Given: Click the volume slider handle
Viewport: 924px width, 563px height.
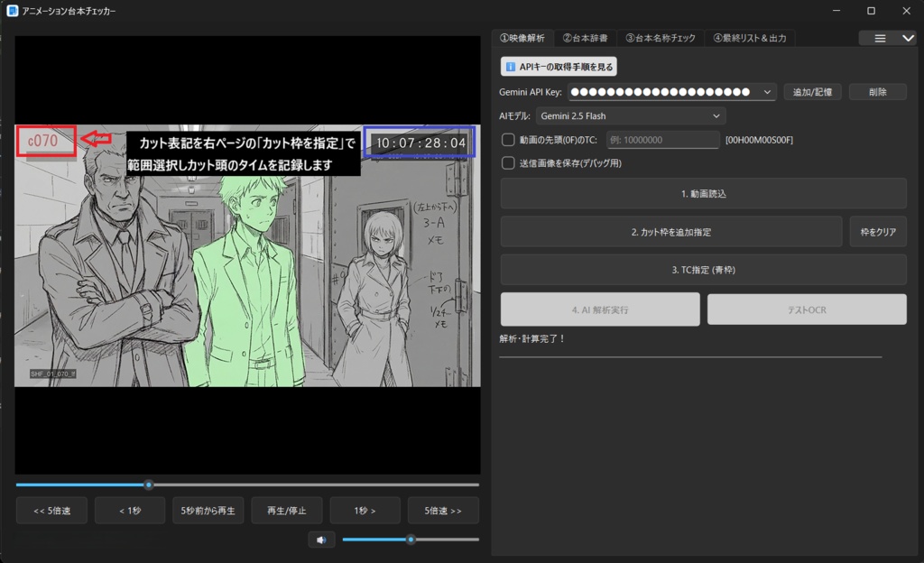Looking at the screenshot, I should (x=411, y=540).
